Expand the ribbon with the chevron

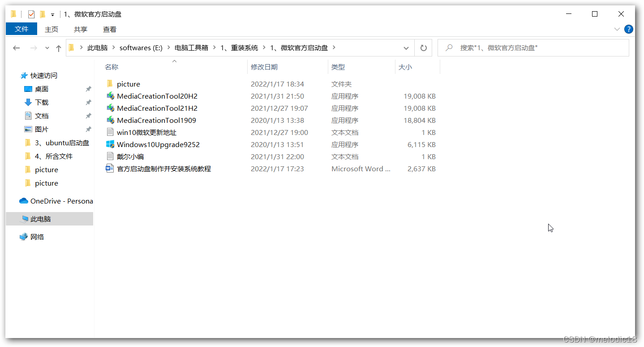[x=617, y=29]
